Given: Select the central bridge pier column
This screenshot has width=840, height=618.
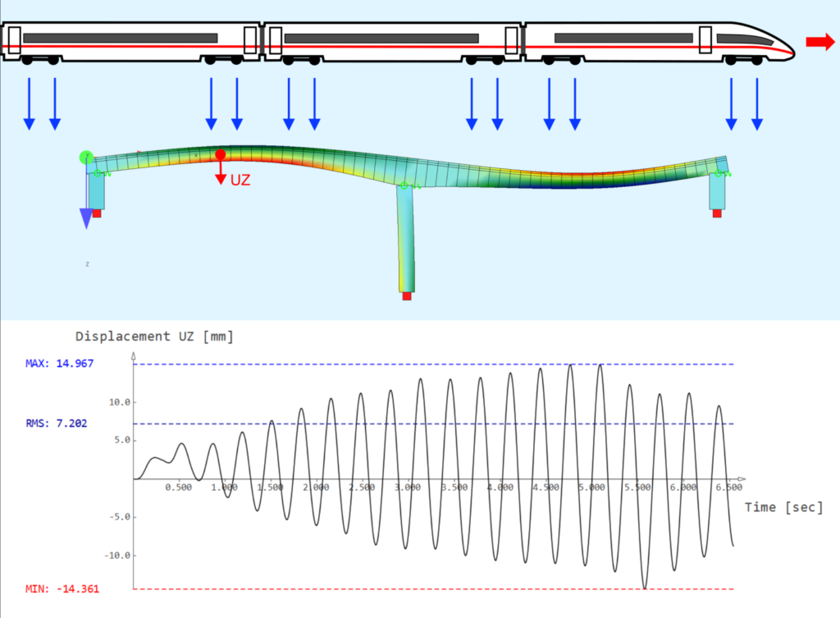Looking at the screenshot, I should click(x=406, y=236).
